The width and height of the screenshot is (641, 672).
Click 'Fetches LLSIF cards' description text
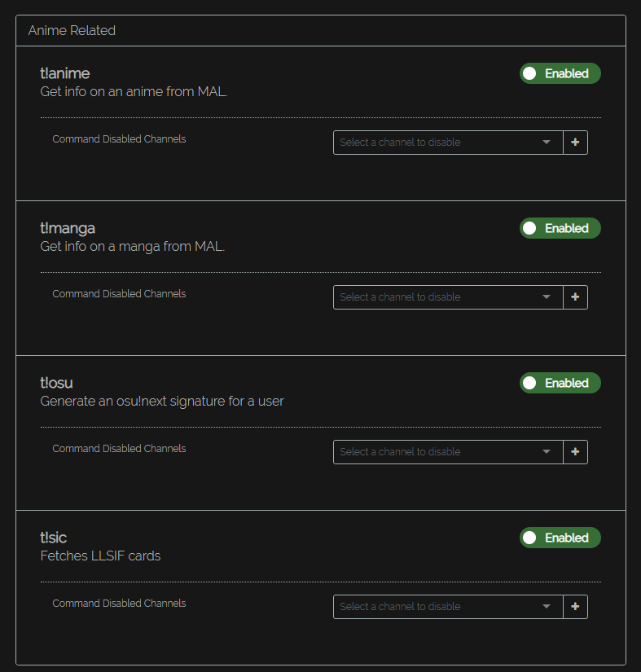tap(100, 556)
